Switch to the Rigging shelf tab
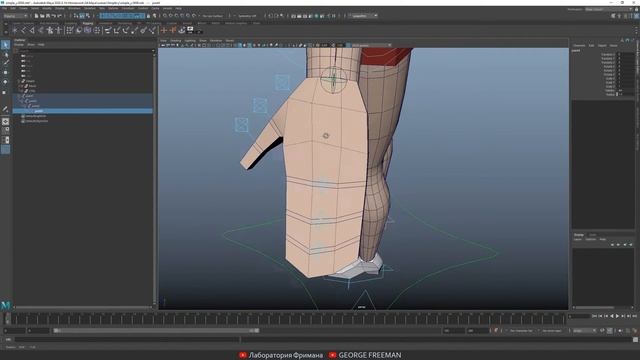Image resolution: width=640 pixels, height=360 pixels. coord(88,23)
